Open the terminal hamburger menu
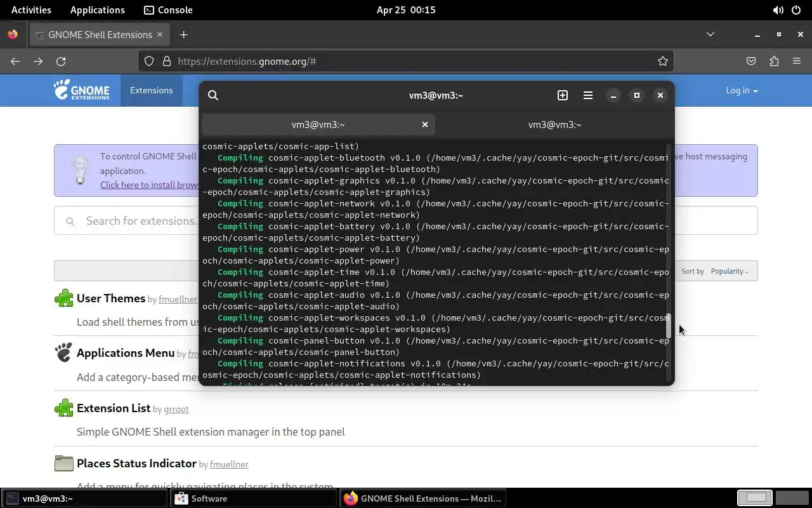This screenshot has width=812, height=508. 588,95
